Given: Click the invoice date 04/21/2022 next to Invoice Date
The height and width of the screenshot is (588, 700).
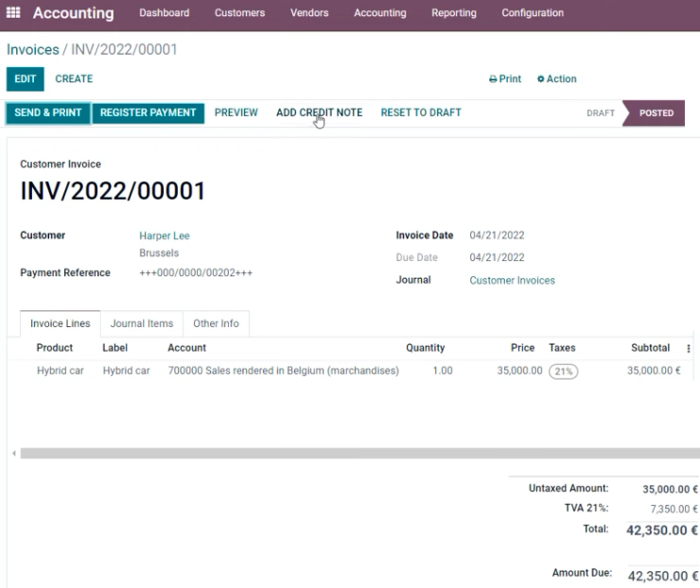Looking at the screenshot, I should pyautogui.click(x=497, y=235).
